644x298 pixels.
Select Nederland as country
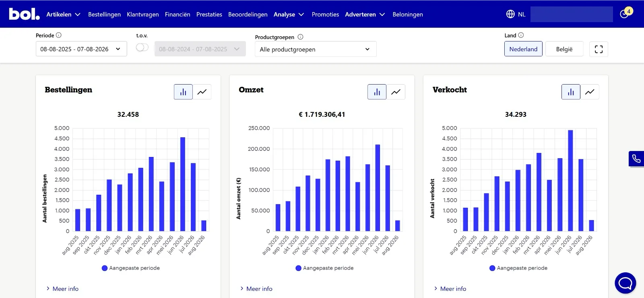click(x=523, y=49)
